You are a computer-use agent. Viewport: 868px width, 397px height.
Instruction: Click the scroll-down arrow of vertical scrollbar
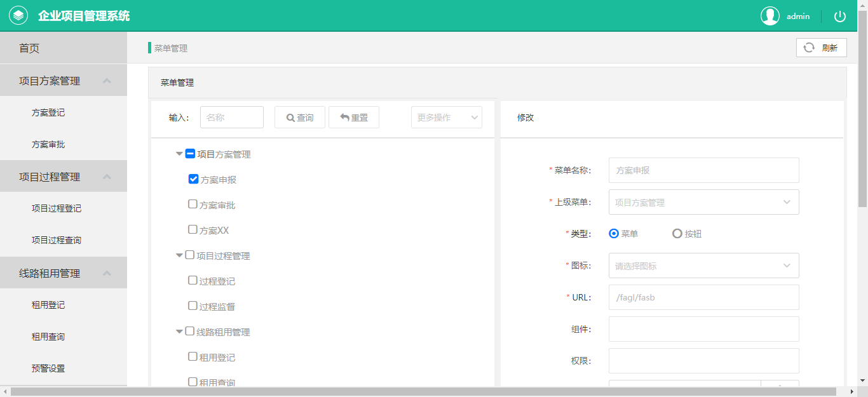(862, 381)
